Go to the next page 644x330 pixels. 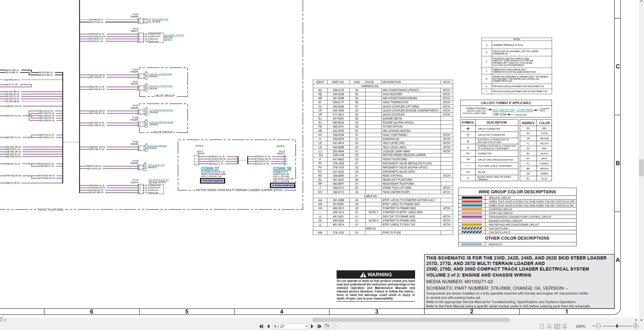(312, 326)
